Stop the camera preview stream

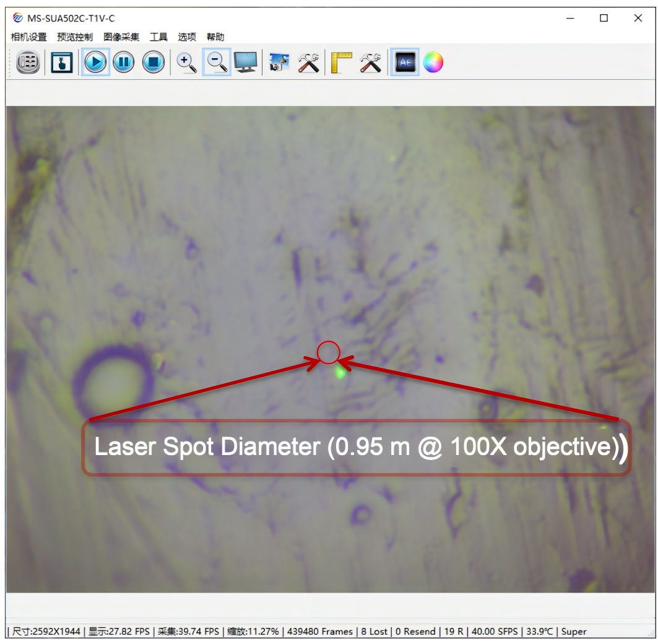(x=154, y=63)
